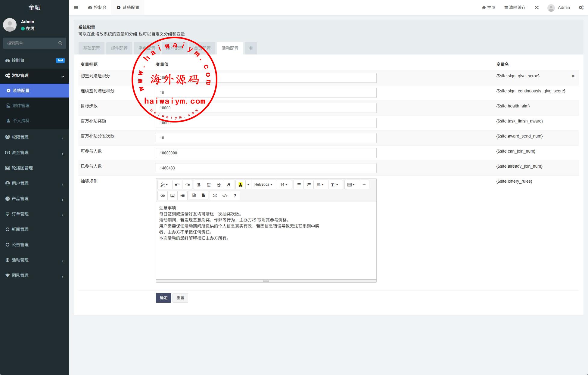This screenshot has height=375, width=588.
Task: Open code view in editor
Action: (x=225, y=196)
